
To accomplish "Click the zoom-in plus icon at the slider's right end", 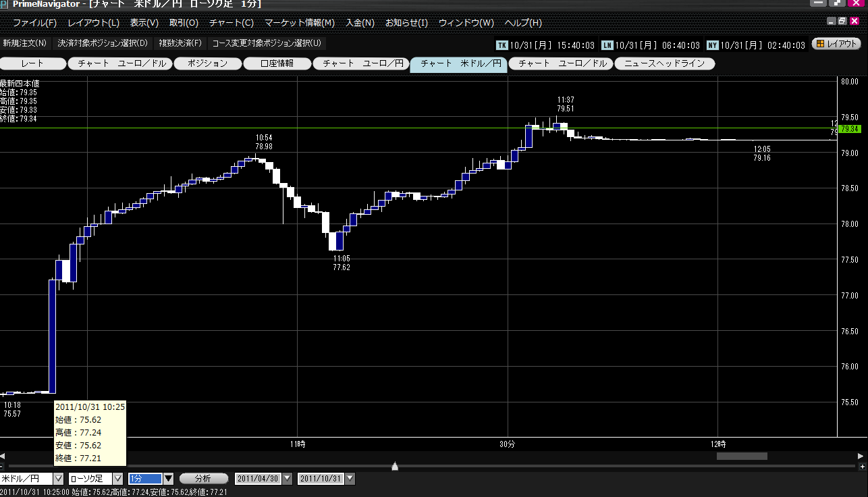I will point(862,467).
